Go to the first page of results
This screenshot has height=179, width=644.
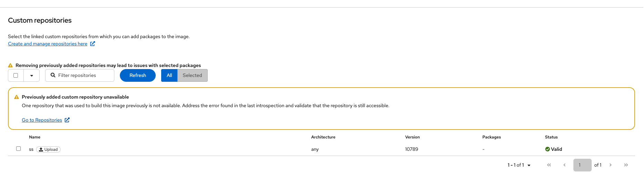pos(549,165)
